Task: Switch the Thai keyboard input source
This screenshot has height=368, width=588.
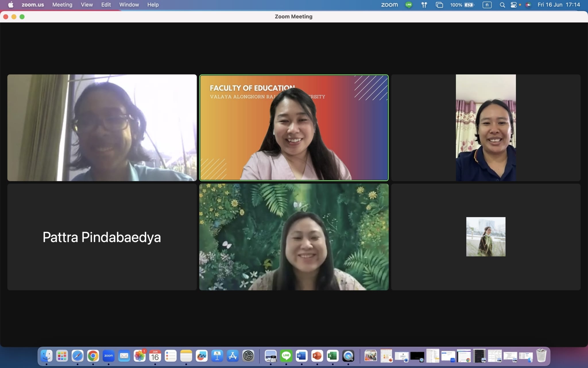Action: tap(487, 5)
